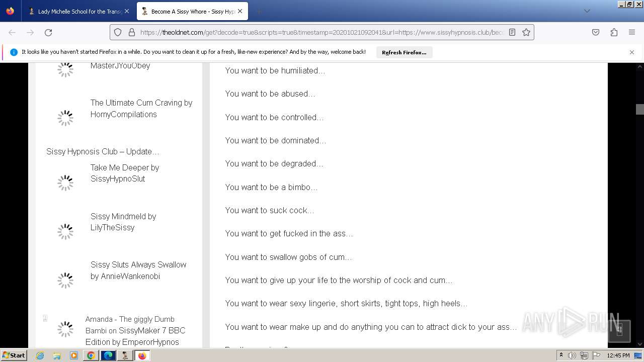
Task: Click loading thumbnail beside Take Me Deeper
Action: pos(65,183)
